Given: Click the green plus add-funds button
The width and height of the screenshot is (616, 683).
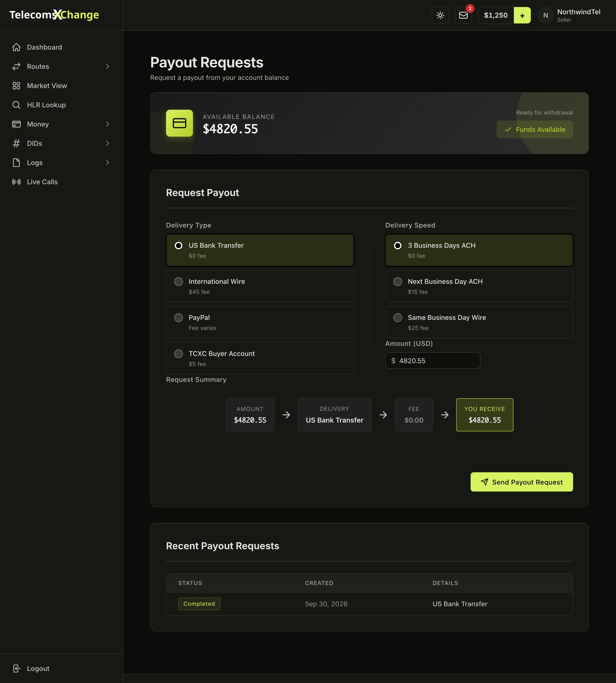Looking at the screenshot, I should coord(522,15).
